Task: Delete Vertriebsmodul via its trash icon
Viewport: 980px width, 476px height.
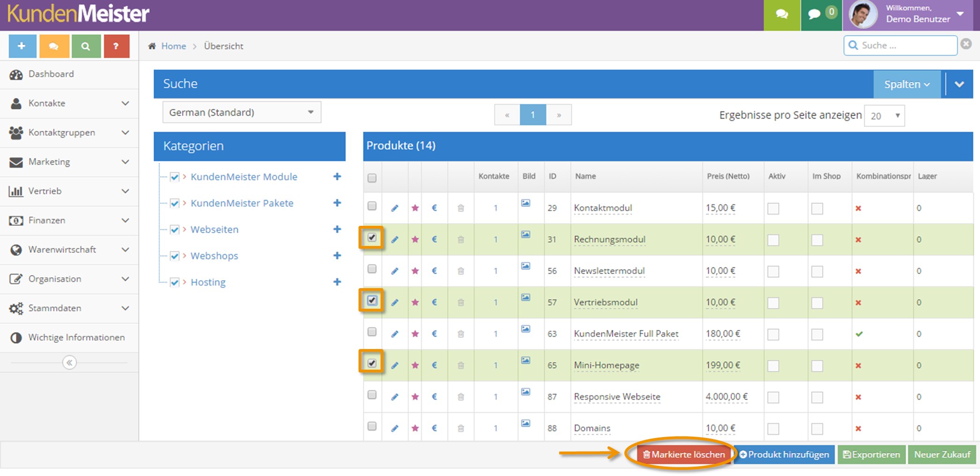Action: click(461, 302)
